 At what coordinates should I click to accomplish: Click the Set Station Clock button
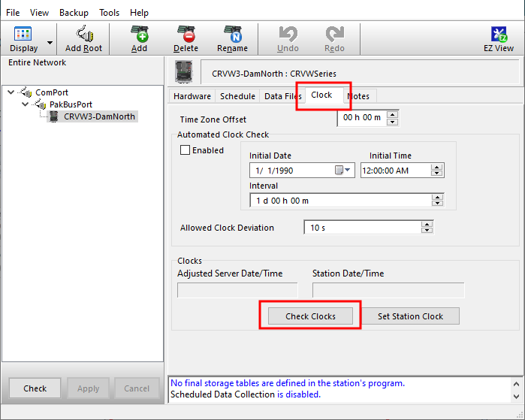410,316
